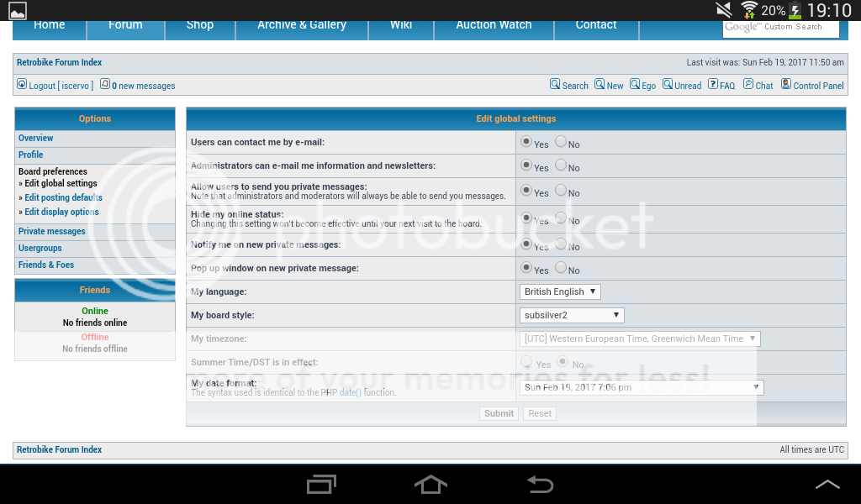Tap the Wi-Fi status icon
Viewport: 861px width, 504px height.
pyautogui.click(x=749, y=10)
